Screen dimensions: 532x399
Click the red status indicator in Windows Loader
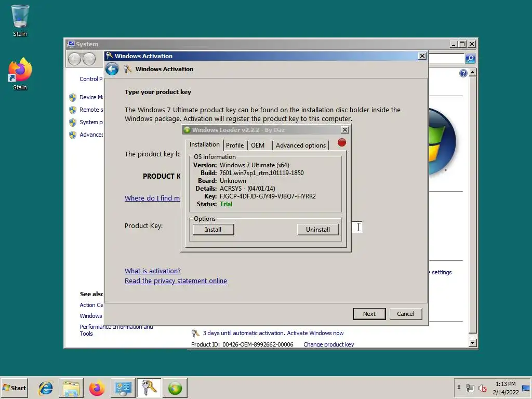[x=342, y=142]
